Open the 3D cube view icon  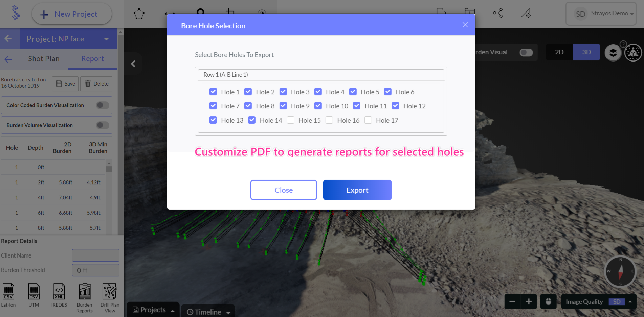coord(633,53)
